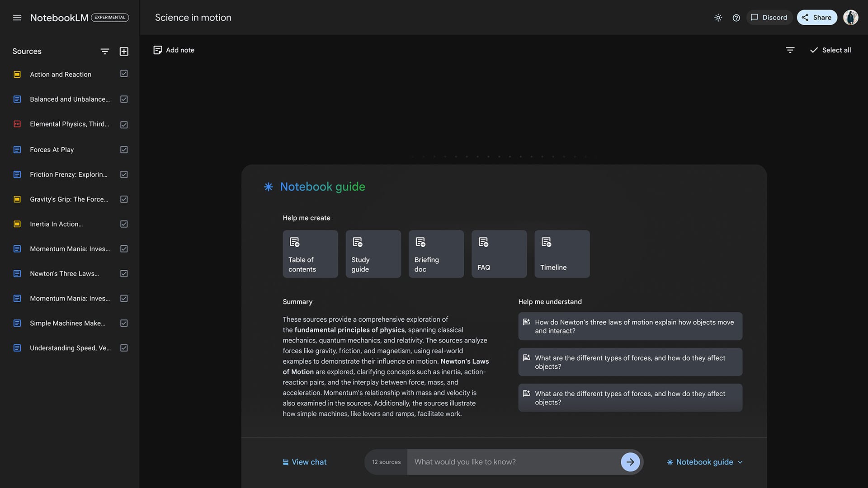868x488 pixels.
Task: Click the light/dark mode toggle
Action: click(718, 17)
